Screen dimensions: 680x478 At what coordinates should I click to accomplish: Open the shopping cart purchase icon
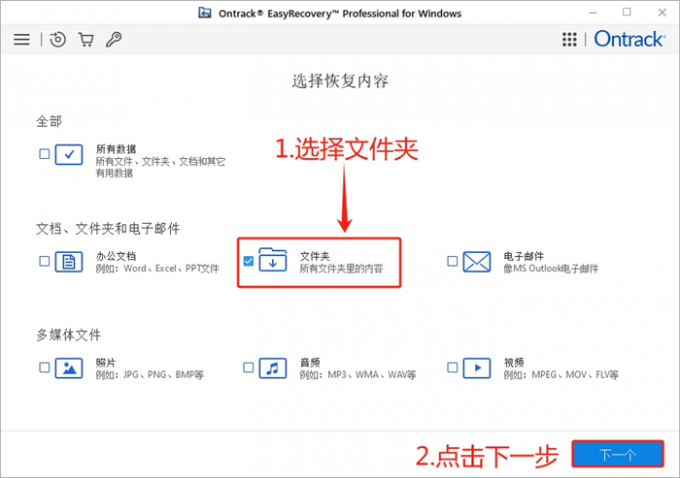pos(86,39)
